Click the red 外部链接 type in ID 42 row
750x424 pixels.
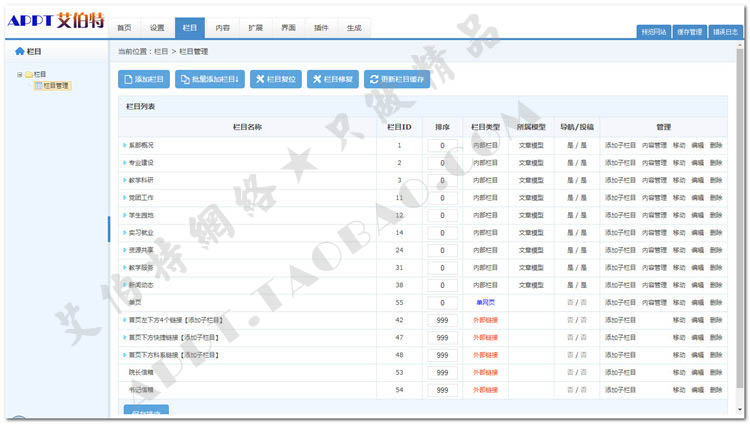tap(485, 320)
